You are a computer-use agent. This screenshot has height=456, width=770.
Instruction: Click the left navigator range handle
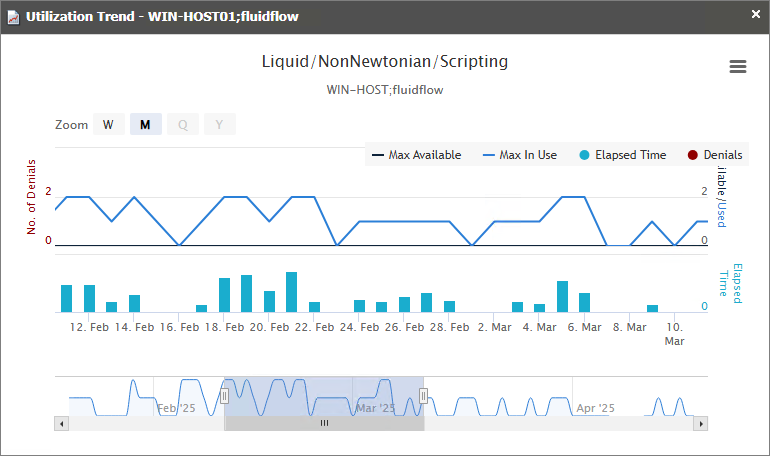[224, 396]
